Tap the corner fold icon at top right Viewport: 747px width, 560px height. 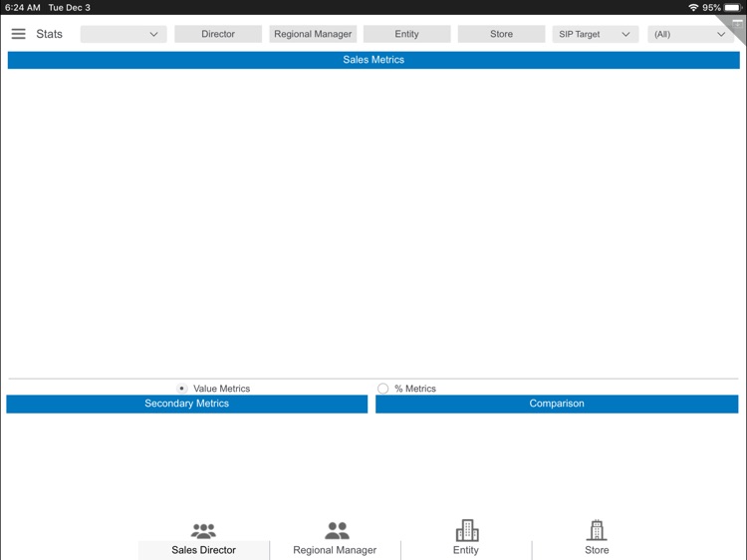735,26
